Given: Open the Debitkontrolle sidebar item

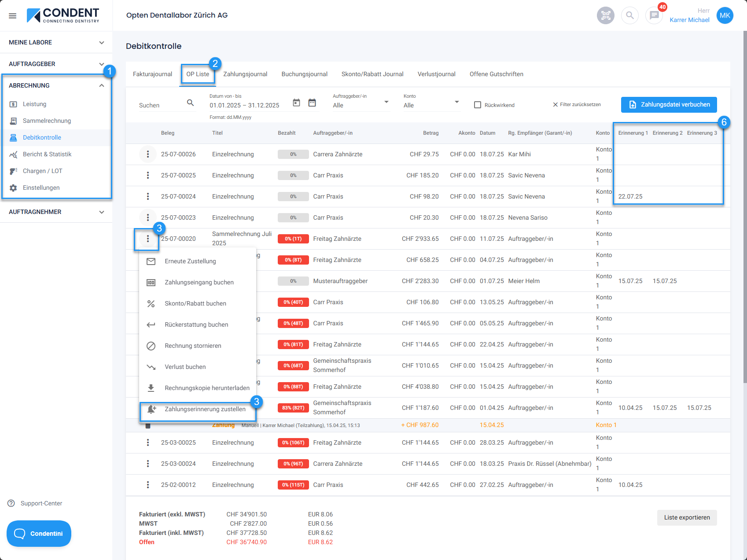Looking at the screenshot, I should tap(56, 137).
